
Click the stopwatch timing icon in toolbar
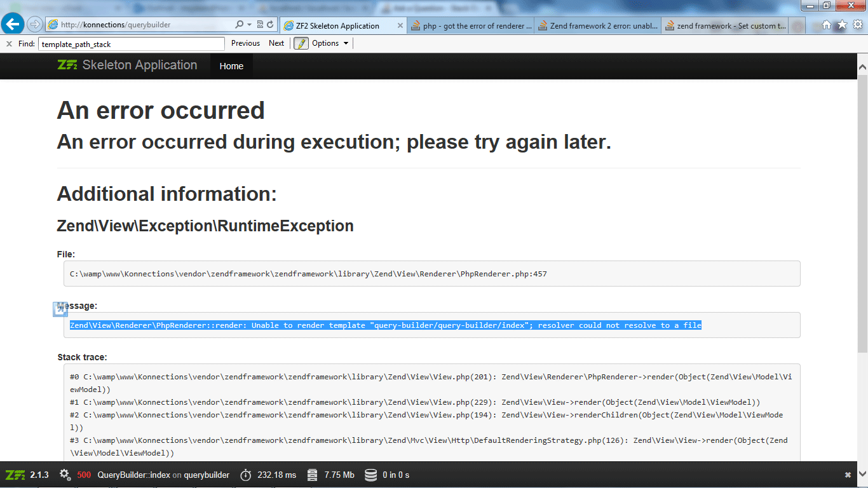coord(246,475)
